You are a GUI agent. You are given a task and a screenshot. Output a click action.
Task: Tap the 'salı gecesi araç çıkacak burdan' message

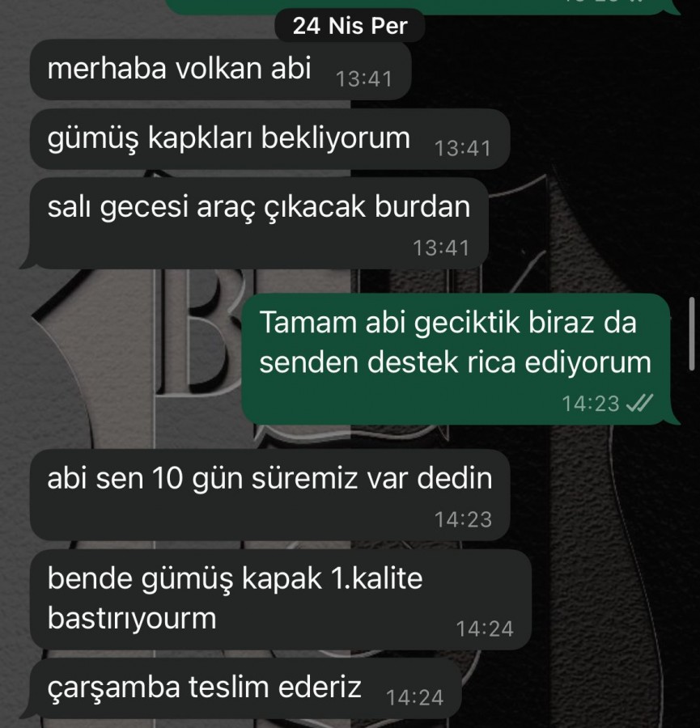point(259,223)
